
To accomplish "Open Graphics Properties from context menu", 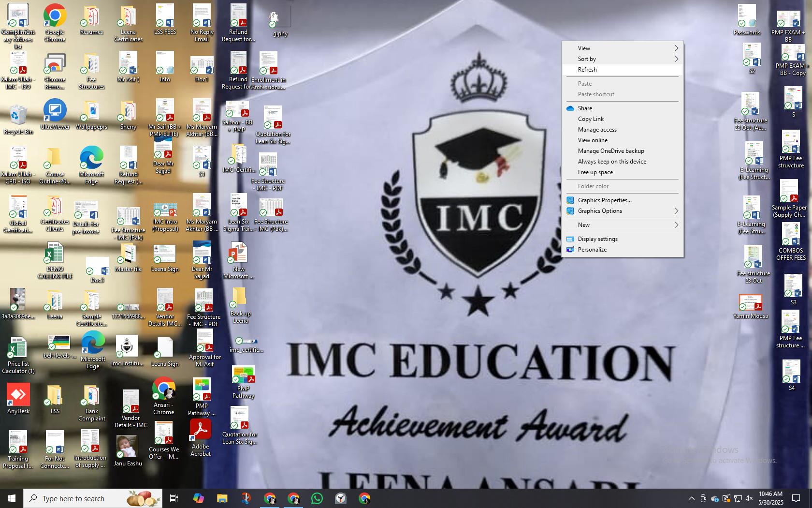I will click(x=623, y=200).
